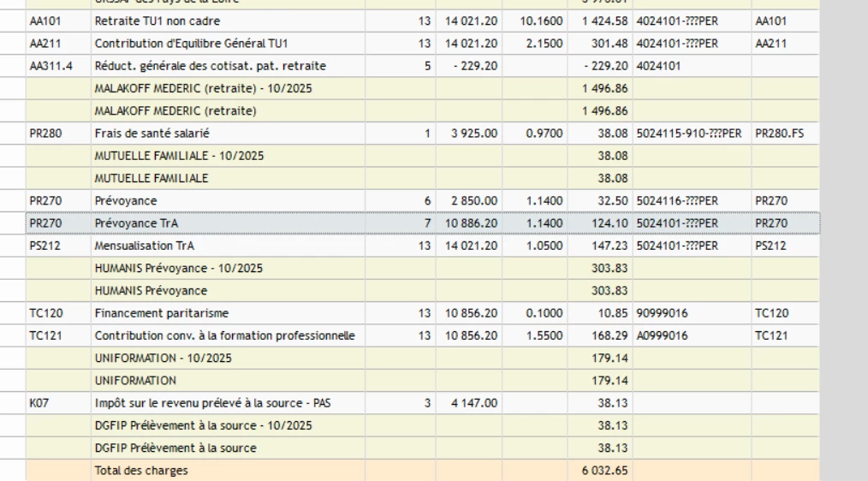Screen dimensions: 868x481
Task: Click 'Contribution conv. à la formation professionnelle'
Action: [225, 336]
